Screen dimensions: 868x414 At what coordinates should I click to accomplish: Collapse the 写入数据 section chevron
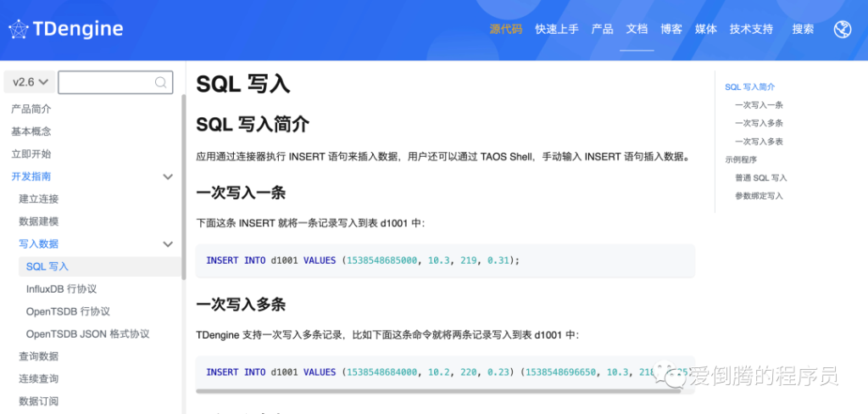[168, 243]
